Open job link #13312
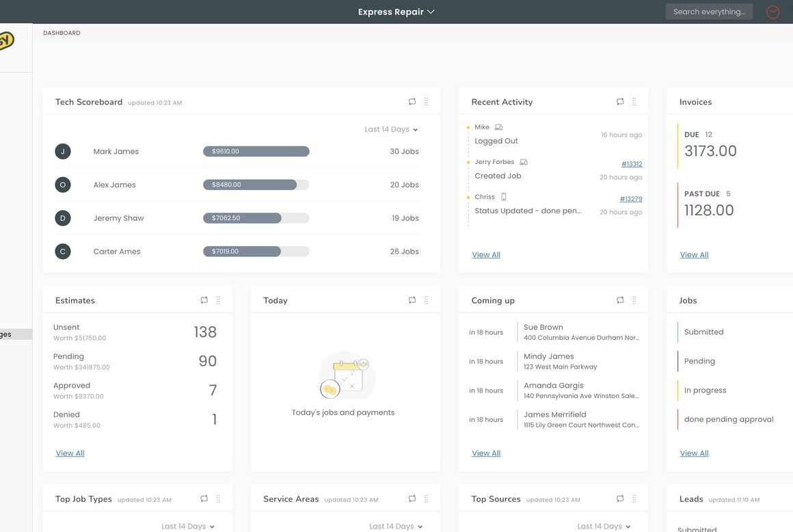 [x=632, y=164]
